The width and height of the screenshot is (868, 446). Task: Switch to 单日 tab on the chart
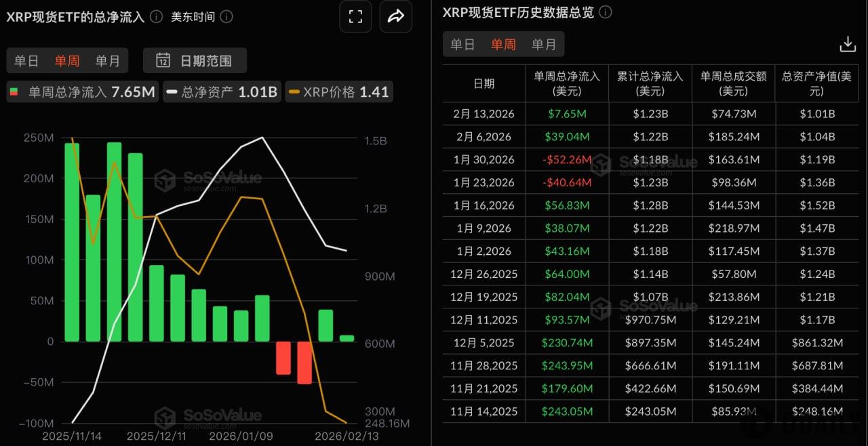(x=25, y=60)
